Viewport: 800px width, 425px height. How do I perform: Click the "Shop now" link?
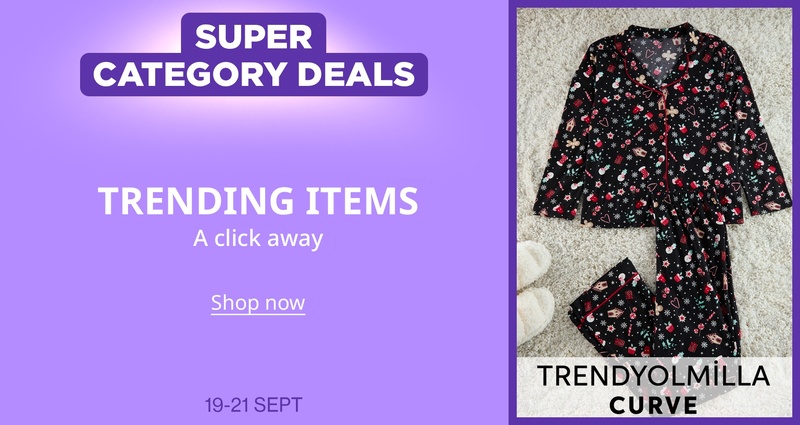coord(258,303)
